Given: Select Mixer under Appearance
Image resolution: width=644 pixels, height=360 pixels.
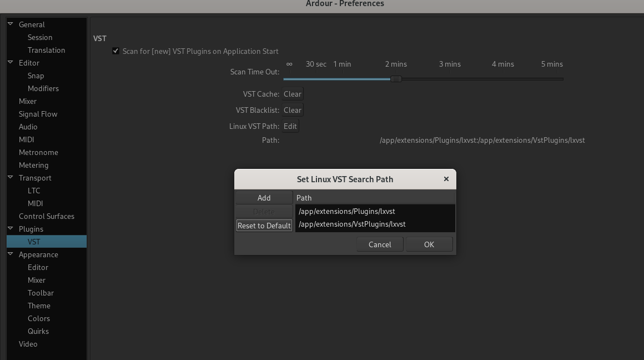Looking at the screenshot, I should coord(37,280).
